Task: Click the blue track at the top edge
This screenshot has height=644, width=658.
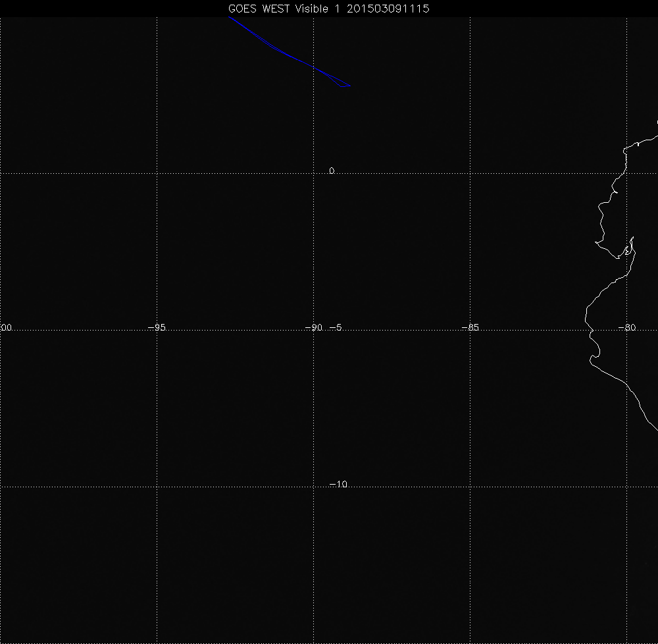Action: coord(230,18)
